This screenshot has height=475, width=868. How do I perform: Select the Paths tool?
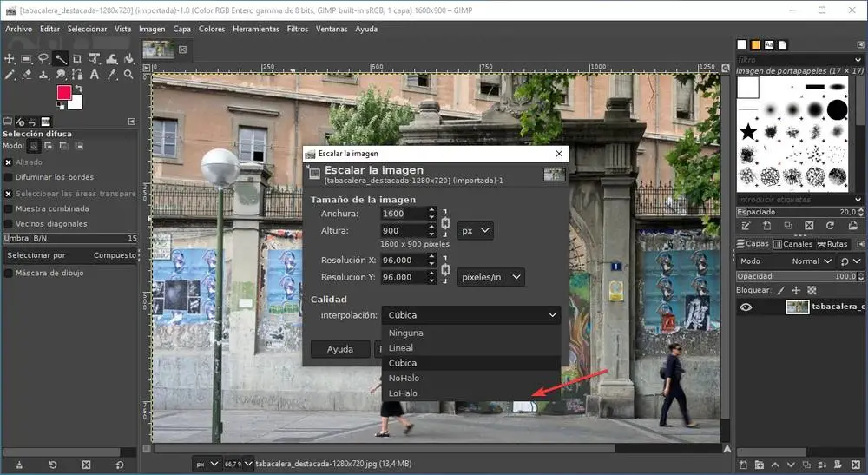[77, 74]
